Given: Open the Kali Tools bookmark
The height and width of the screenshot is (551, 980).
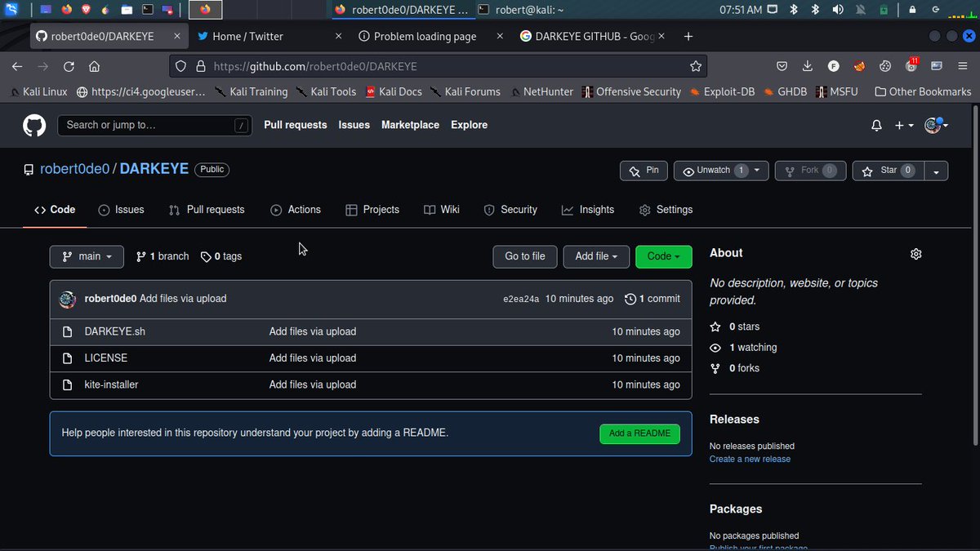Looking at the screenshot, I should [326, 91].
